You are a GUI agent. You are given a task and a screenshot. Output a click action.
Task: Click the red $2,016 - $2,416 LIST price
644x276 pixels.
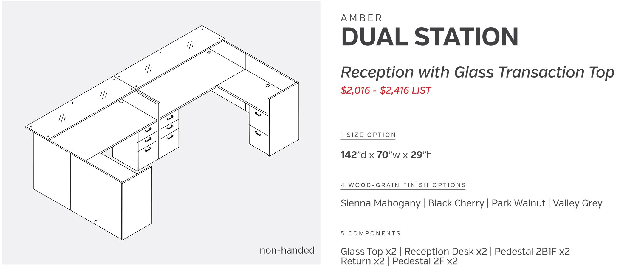point(386,90)
